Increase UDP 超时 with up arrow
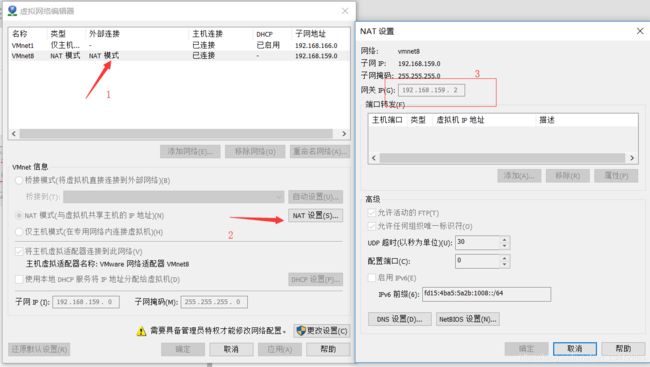The width and height of the screenshot is (650, 367). pos(504,240)
